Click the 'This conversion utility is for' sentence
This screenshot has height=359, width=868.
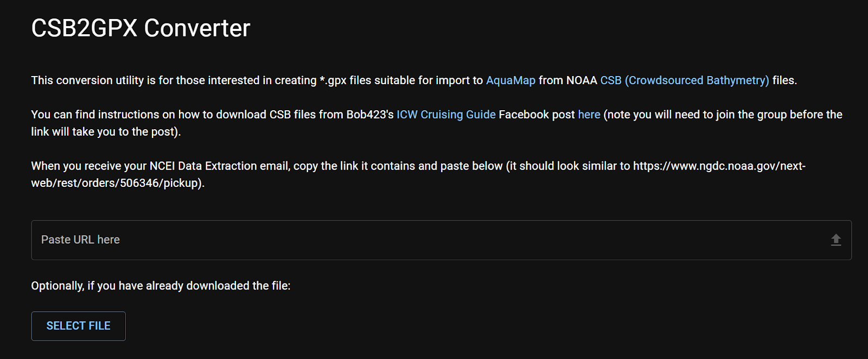(x=414, y=80)
